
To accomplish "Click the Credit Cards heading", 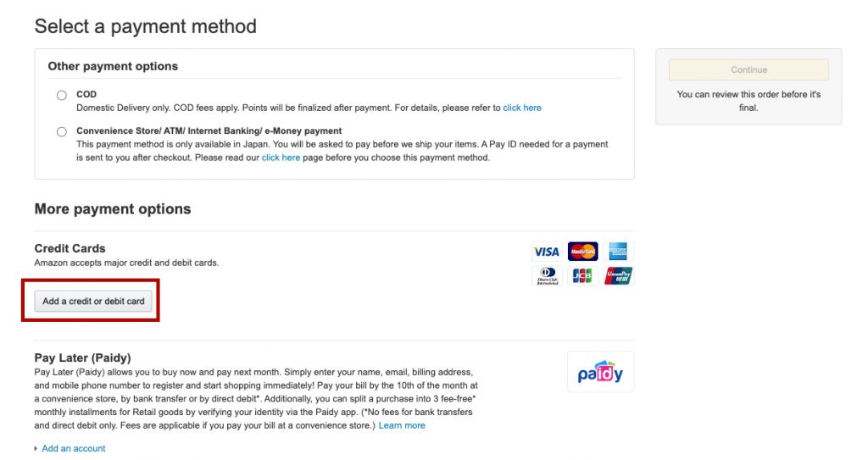I will click(70, 248).
